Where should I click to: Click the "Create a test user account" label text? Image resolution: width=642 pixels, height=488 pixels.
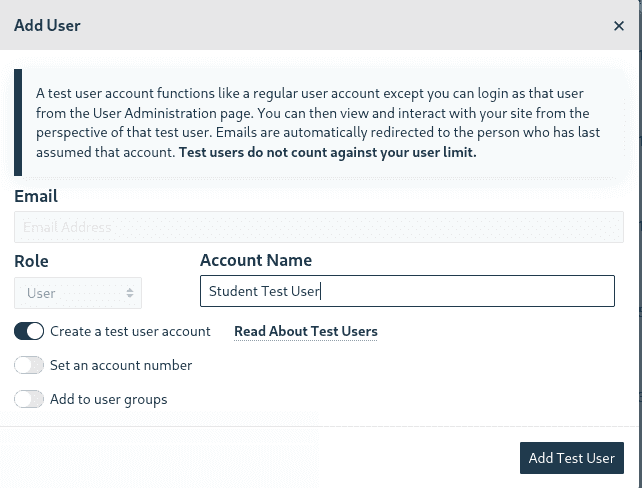pyautogui.click(x=130, y=331)
